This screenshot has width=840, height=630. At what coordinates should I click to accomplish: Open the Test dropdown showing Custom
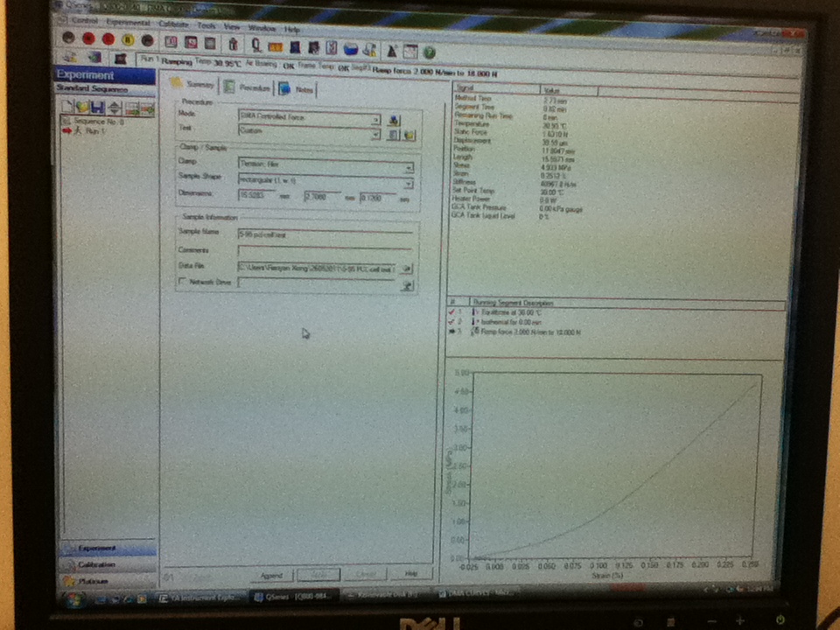(x=376, y=134)
